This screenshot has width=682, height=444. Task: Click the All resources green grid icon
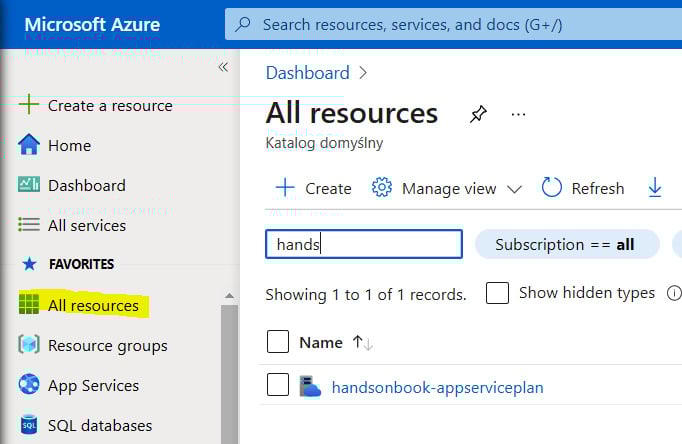click(x=29, y=304)
